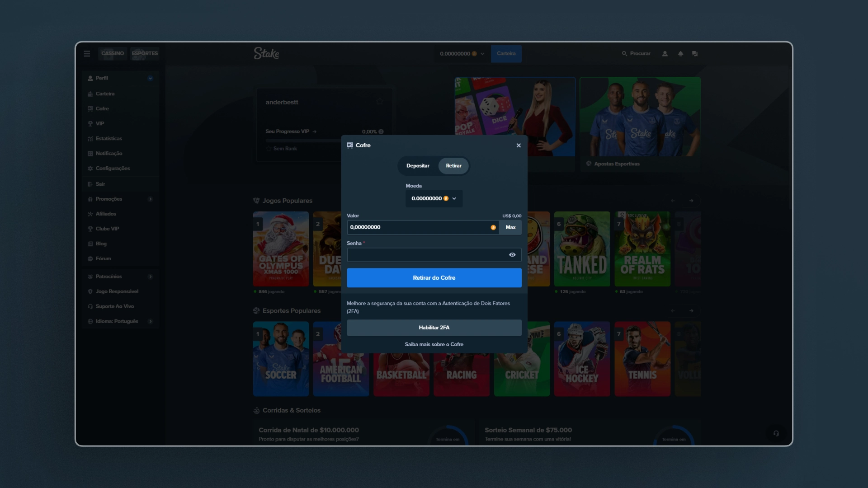Open VIP in the sidebar
Viewport: 868px width, 488px height.
[x=120, y=124]
